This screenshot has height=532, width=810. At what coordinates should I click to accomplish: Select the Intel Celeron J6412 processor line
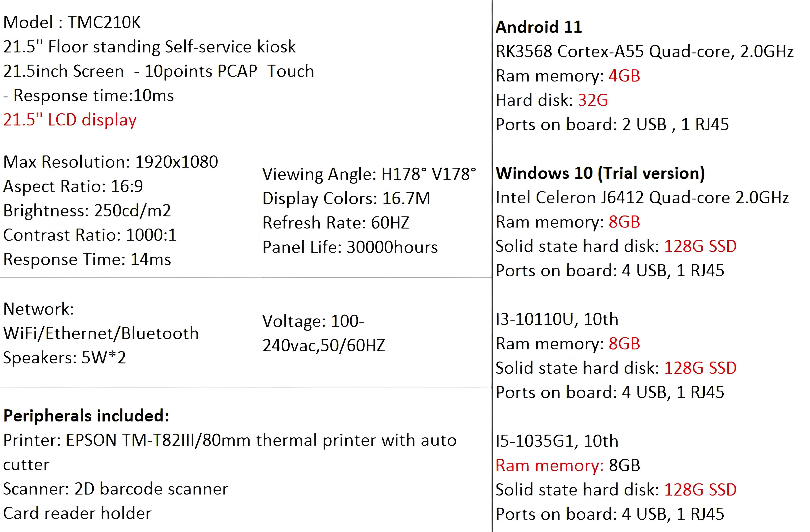tap(642, 198)
